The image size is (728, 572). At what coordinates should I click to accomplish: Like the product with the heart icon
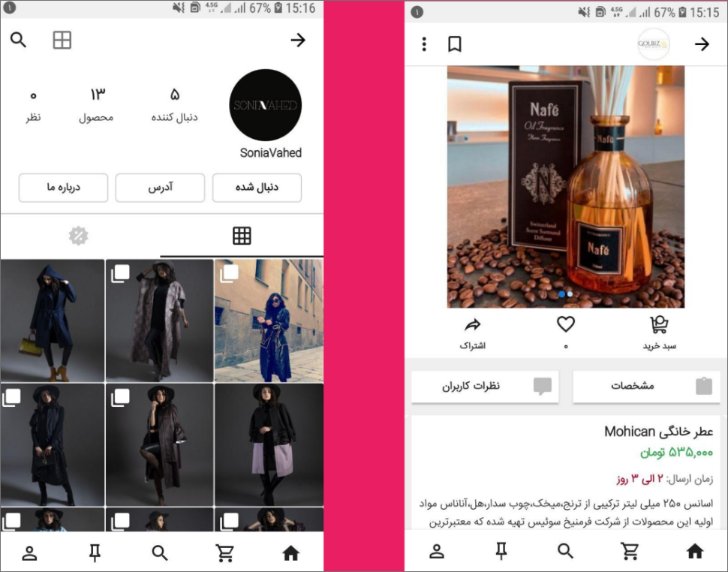coord(566,324)
